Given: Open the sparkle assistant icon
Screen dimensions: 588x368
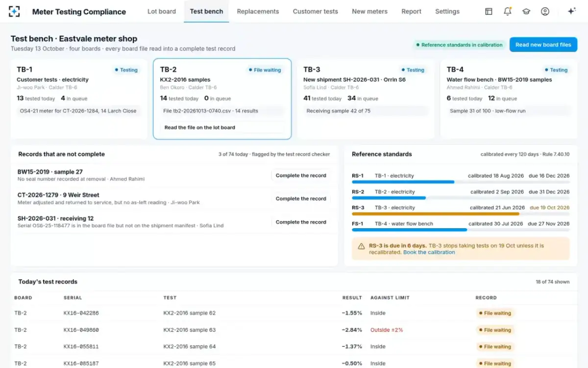Looking at the screenshot, I should [571, 11].
